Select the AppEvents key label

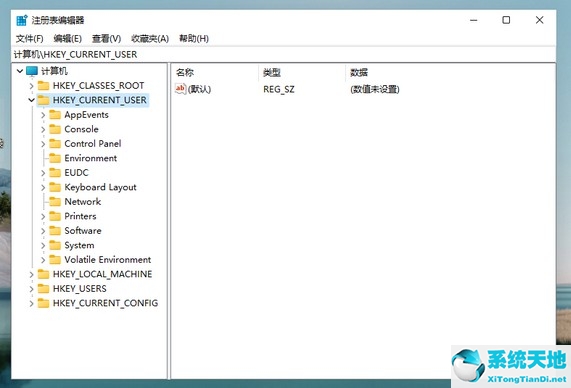tap(87, 115)
